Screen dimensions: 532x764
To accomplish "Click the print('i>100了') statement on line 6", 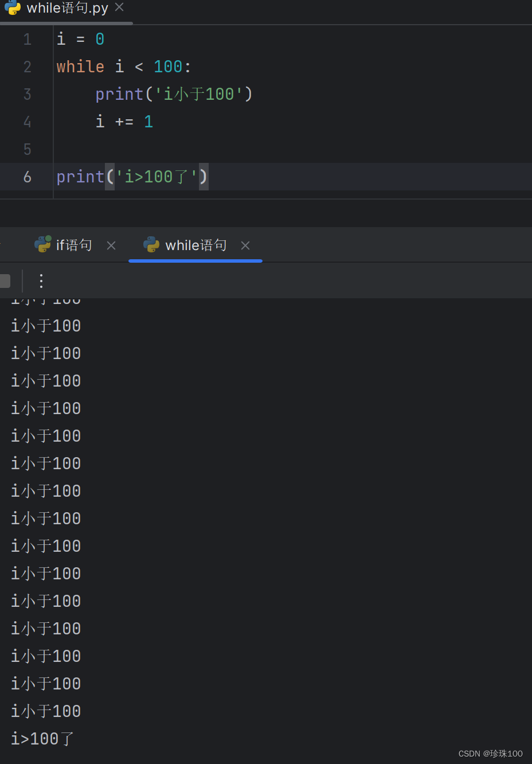I will coord(132,177).
